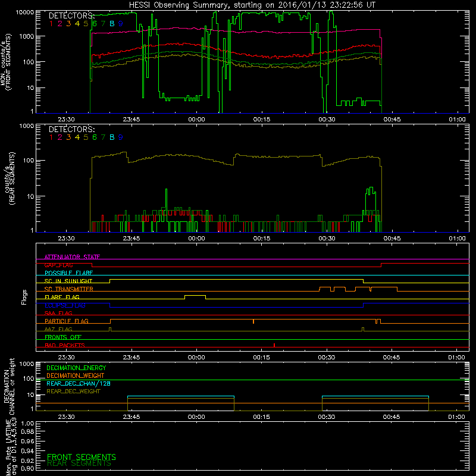
Task: Click the 'AAZ_FLAG' label
Action: coord(58,329)
